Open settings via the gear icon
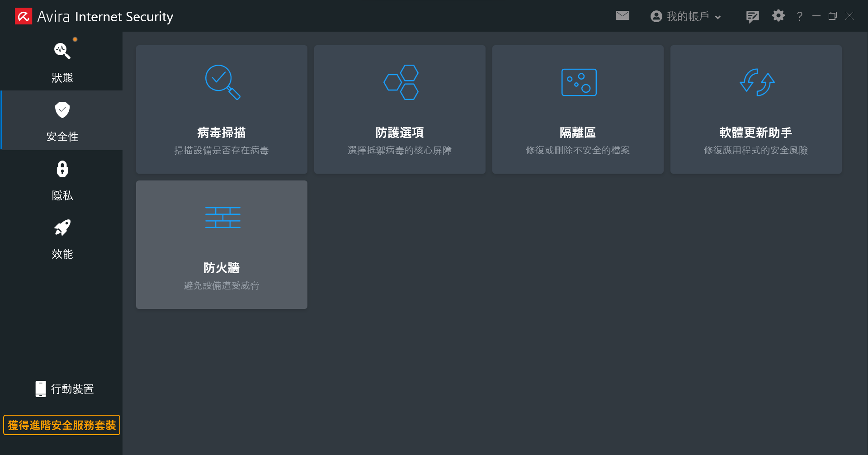This screenshot has height=455, width=868. pyautogui.click(x=778, y=16)
